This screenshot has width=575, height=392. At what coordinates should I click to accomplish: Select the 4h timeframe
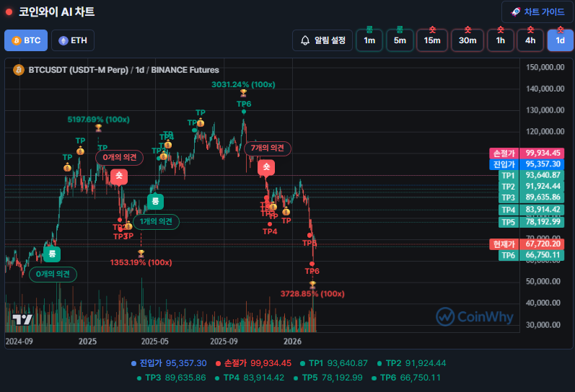pyautogui.click(x=530, y=40)
